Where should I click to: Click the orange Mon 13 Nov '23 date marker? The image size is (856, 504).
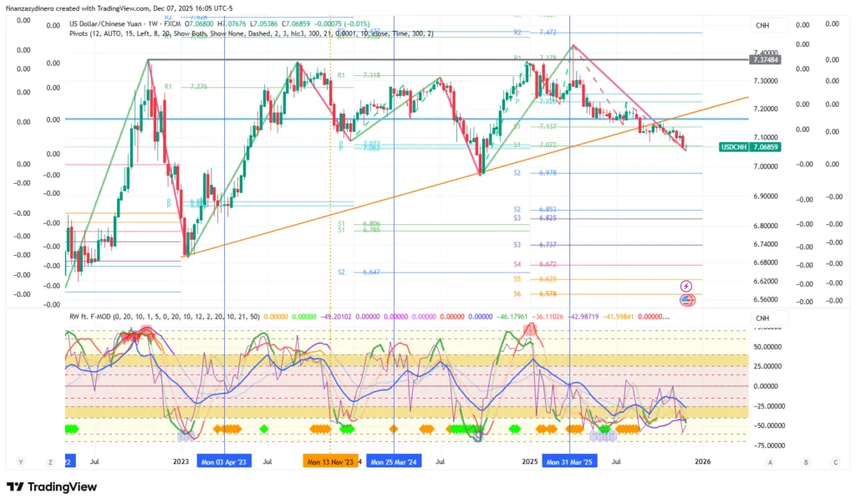329,461
